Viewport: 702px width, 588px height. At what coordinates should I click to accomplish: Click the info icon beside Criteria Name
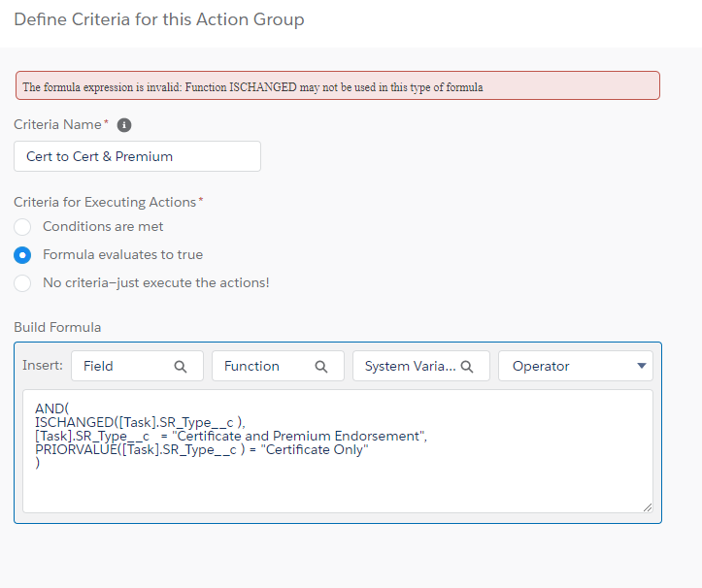124,125
